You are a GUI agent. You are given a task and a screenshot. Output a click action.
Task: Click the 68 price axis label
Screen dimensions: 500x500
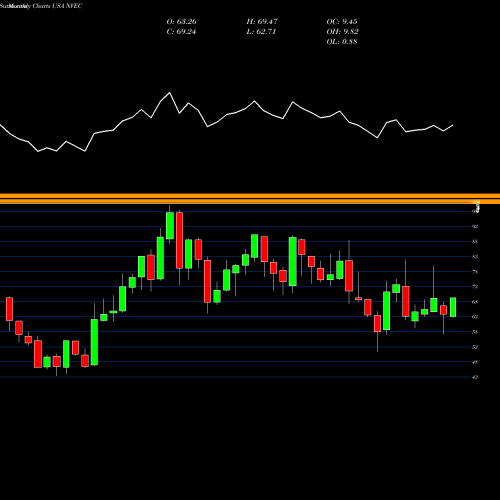coord(475,302)
